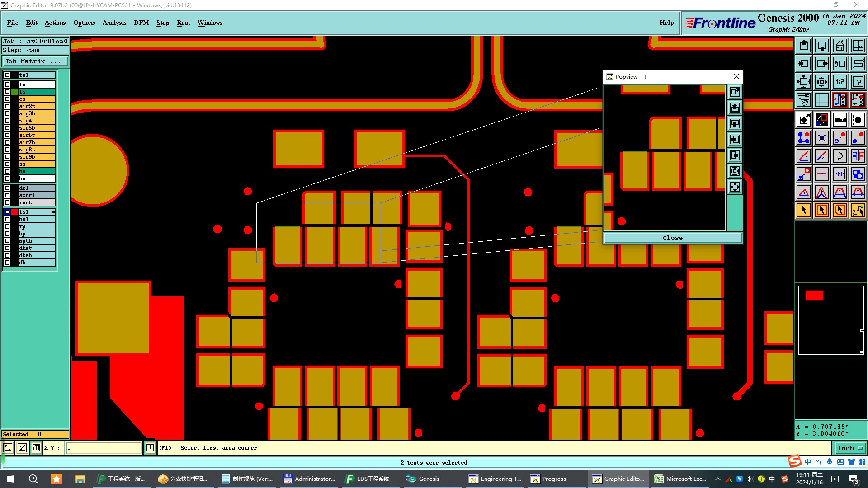868x488 pixels.
Task: Click the X Y coordinate input field
Action: [x=104, y=448]
